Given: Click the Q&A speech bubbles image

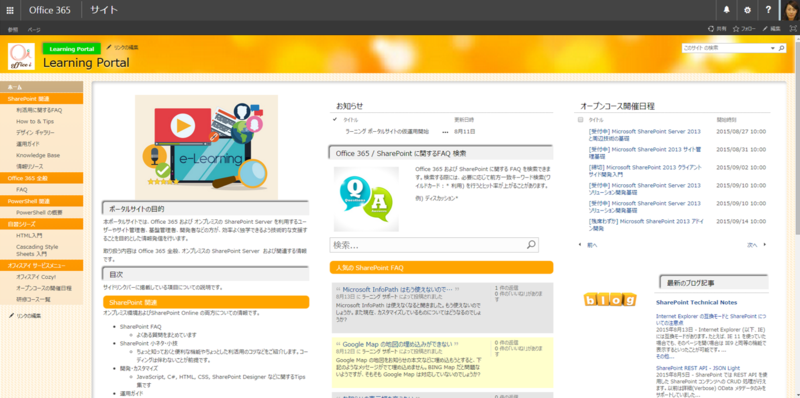Looking at the screenshot, I should (366, 199).
